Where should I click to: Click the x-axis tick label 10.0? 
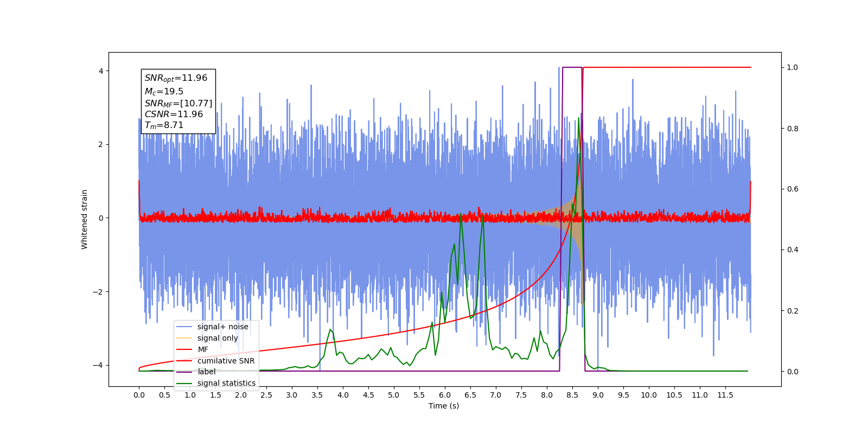click(649, 395)
